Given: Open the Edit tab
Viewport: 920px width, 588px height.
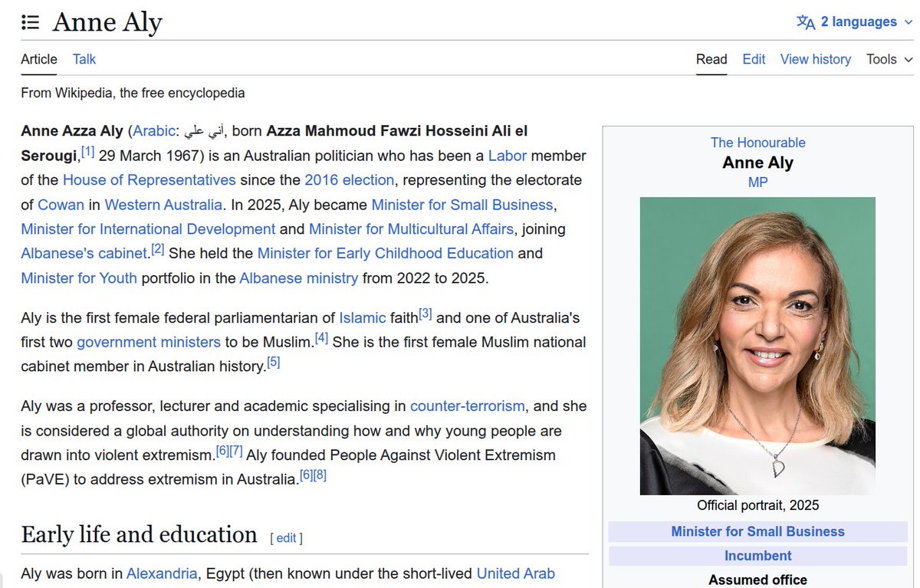Looking at the screenshot, I should tap(754, 59).
